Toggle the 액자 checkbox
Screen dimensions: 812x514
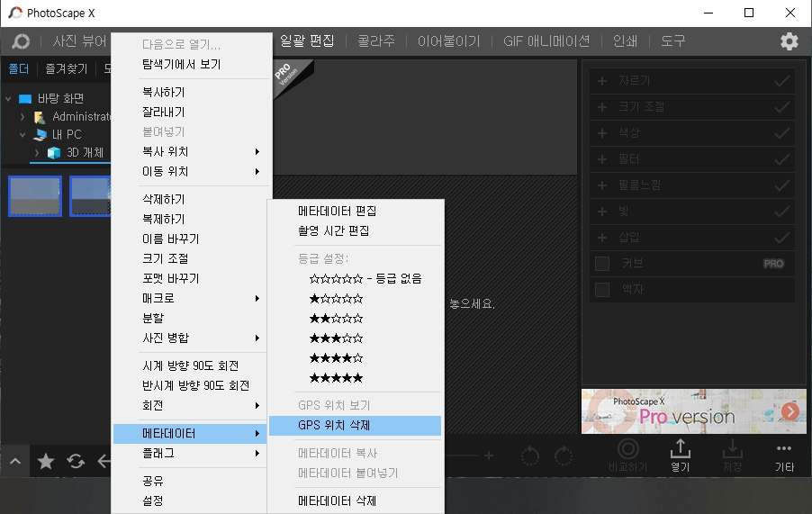point(601,289)
